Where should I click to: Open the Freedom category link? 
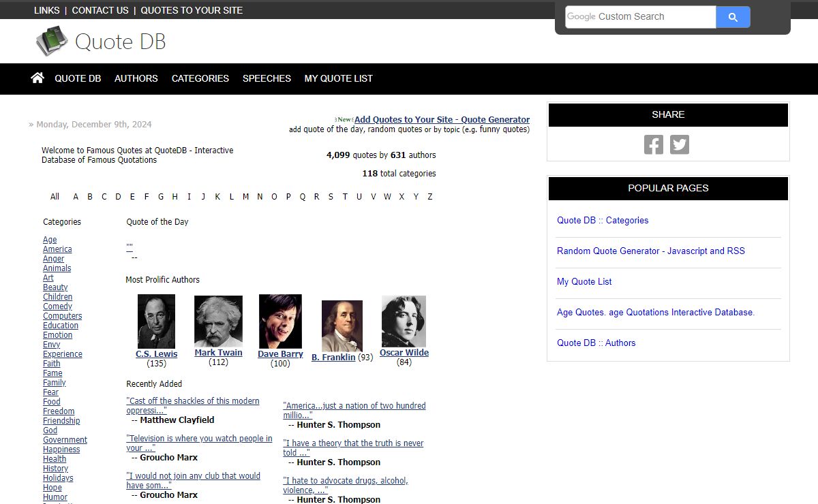point(59,411)
